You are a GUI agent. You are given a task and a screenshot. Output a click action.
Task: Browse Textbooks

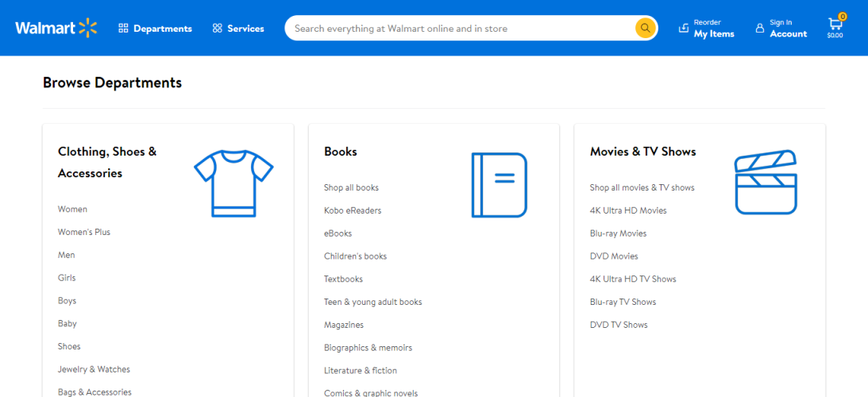(343, 279)
